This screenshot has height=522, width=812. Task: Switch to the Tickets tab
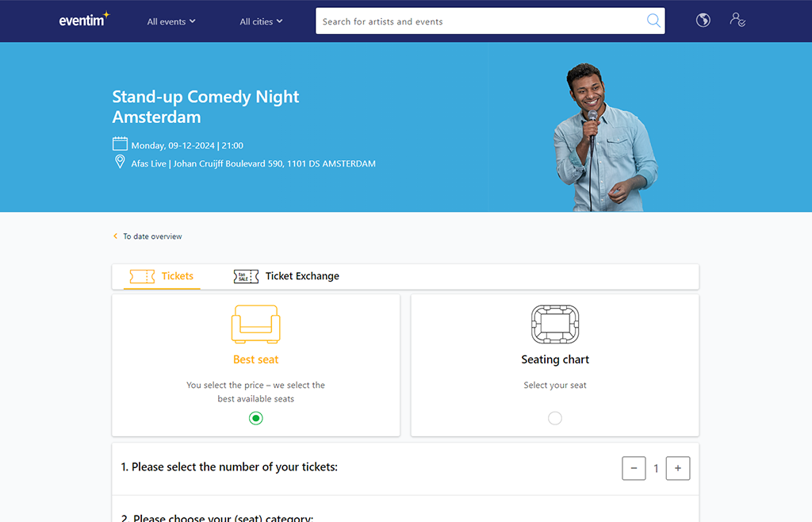[x=163, y=276]
